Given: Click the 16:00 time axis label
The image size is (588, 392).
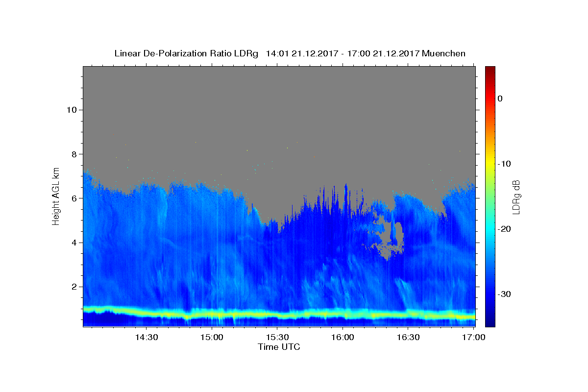Looking at the screenshot, I should (x=343, y=337).
